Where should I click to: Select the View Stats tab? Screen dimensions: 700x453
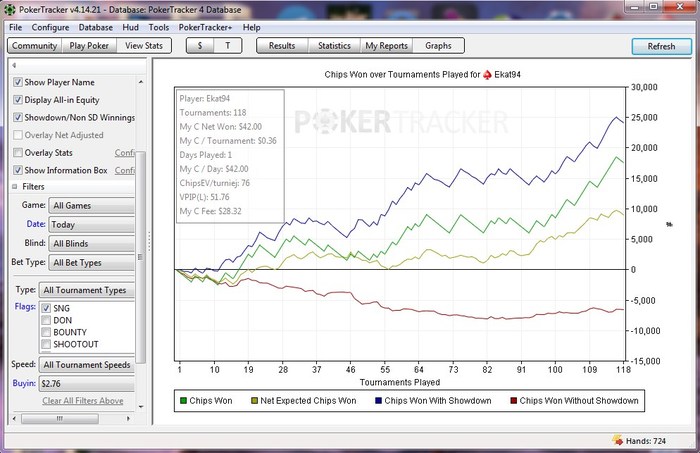[144, 46]
